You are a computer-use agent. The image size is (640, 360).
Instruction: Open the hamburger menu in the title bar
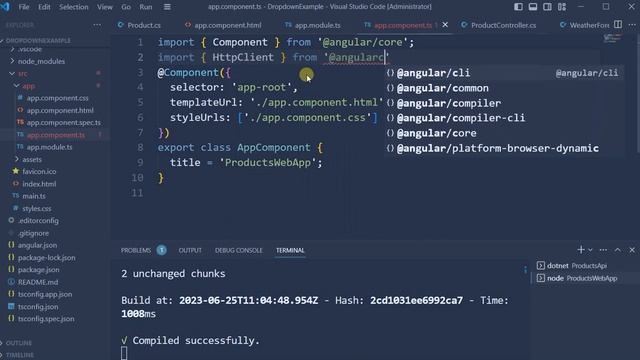pos(167,7)
